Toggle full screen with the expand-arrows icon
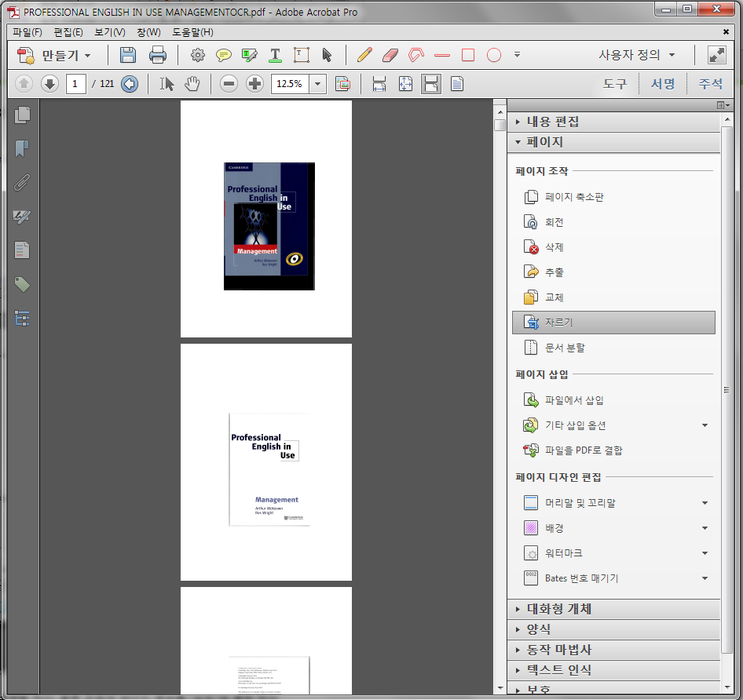The height and width of the screenshot is (700, 743). click(x=716, y=55)
